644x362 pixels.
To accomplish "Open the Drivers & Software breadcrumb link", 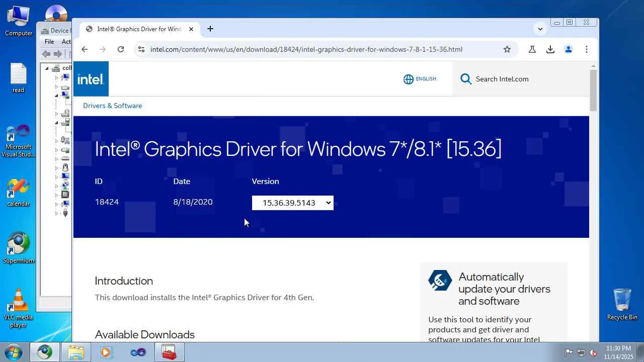I will coord(113,106).
